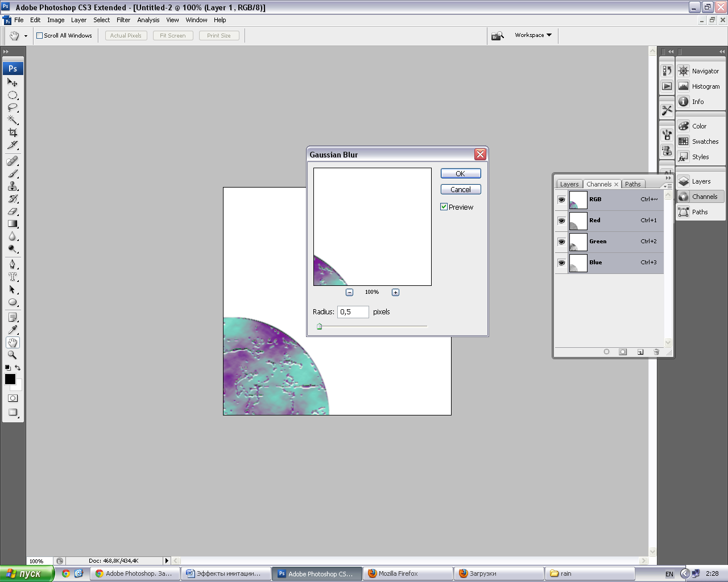Select the History Brush tool
This screenshot has width=728, height=582.
point(13,199)
